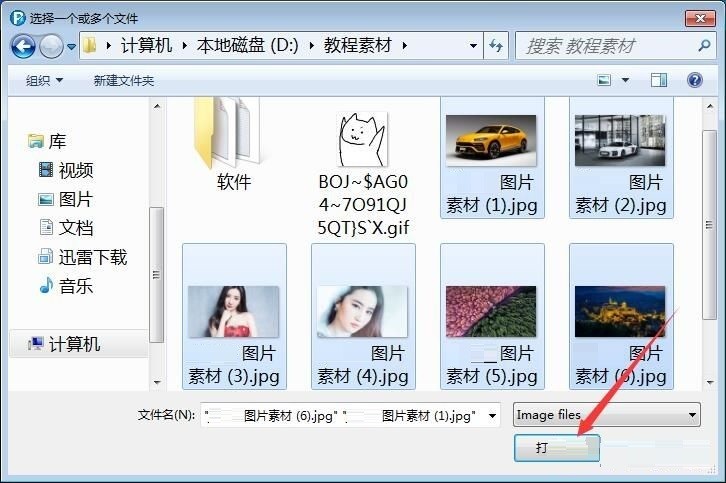The image size is (726, 483).
Task: Close the 选择一个或多个文件 dialog
Action: [x=700, y=19]
